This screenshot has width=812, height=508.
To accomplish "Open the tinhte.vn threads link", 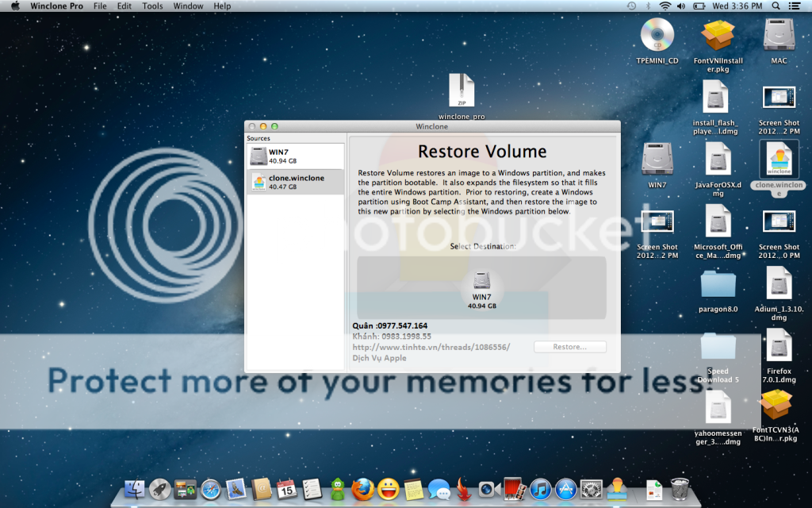I will 431,347.
